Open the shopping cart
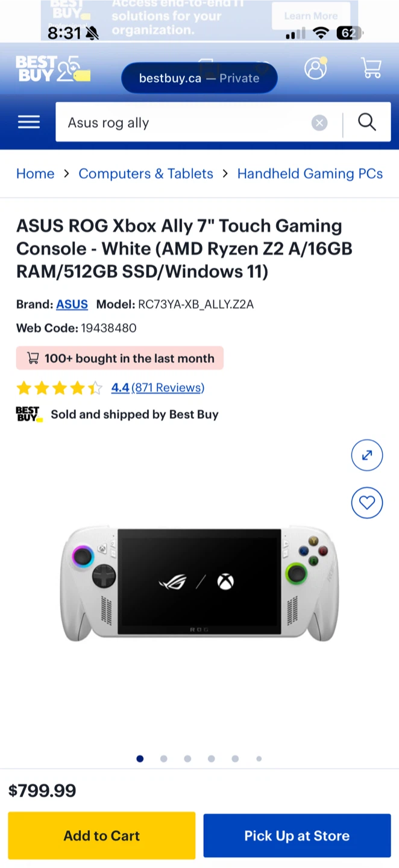This screenshot has width=399, height=868. (371, 68)
